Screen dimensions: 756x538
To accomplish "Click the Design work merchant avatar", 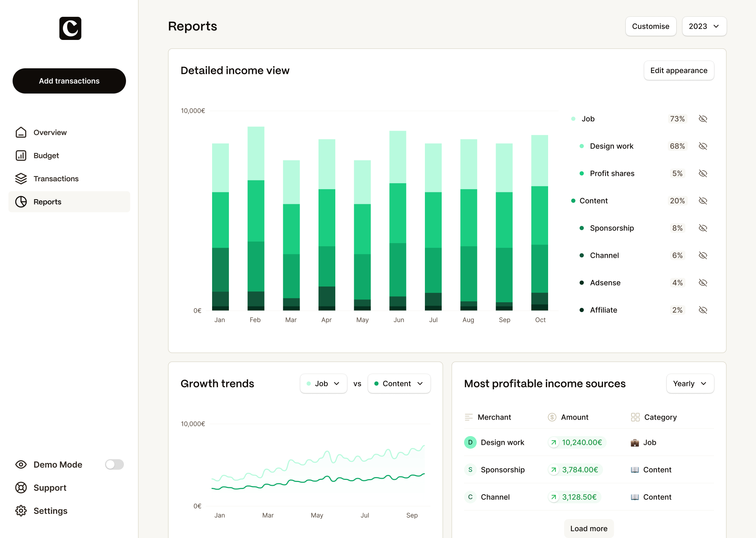I will pos(470,442).
